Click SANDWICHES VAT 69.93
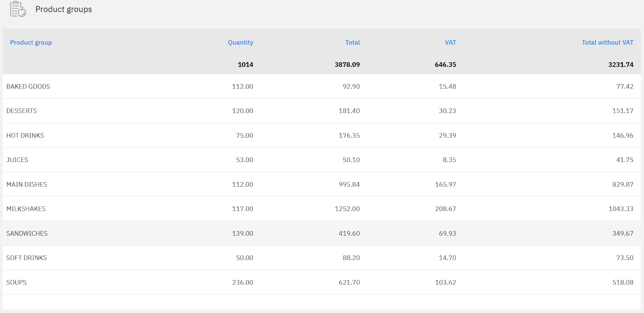The image size is (644, 313). coord(447,233)
